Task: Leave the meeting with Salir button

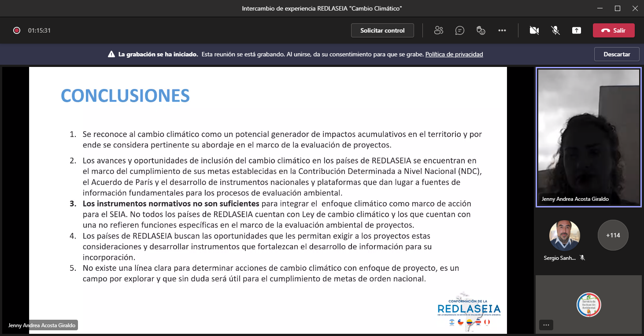Action: point(614,30)
